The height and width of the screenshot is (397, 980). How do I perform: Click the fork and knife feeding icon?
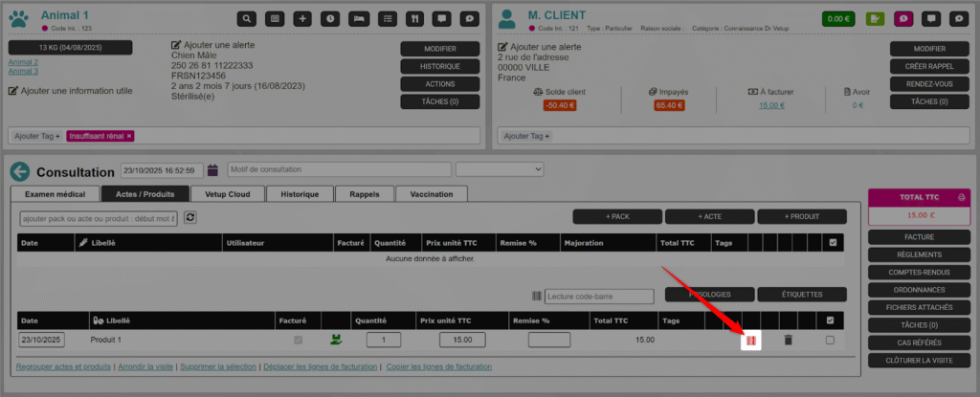coord(413,18)
